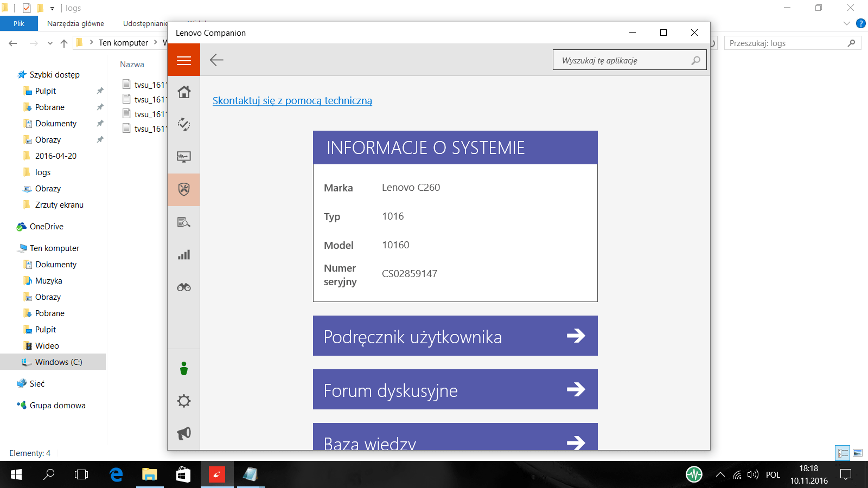The width and height of the screenshot is (868, 488).
Task: Select the megaphone feedback icon
Action: [184, 433]
